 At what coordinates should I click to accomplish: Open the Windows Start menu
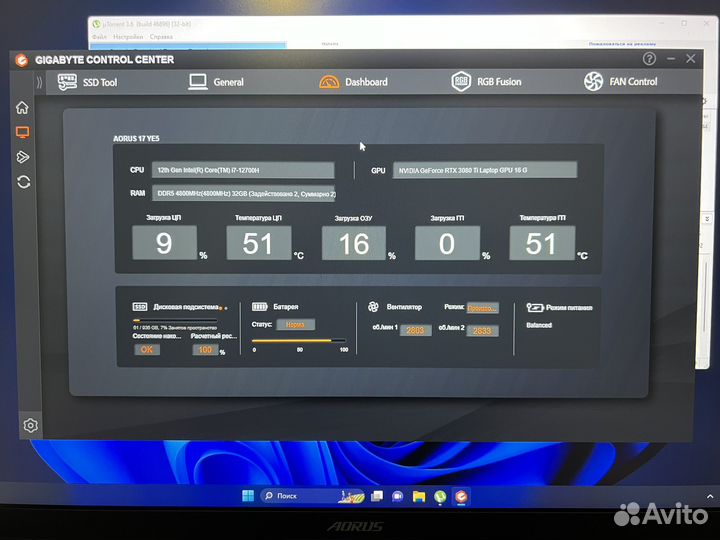[x=248, y=496]
